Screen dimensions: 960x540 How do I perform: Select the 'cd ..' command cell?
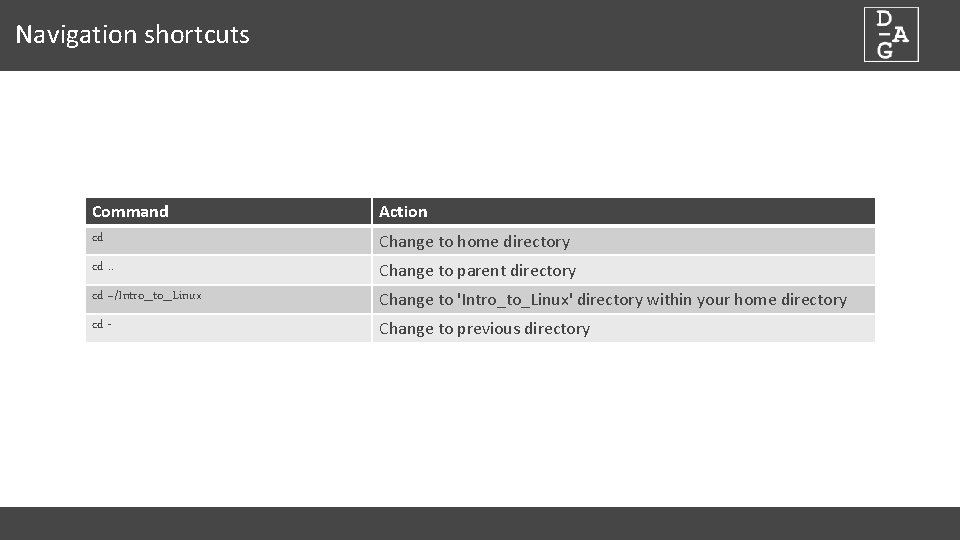(x=103, y=266)
